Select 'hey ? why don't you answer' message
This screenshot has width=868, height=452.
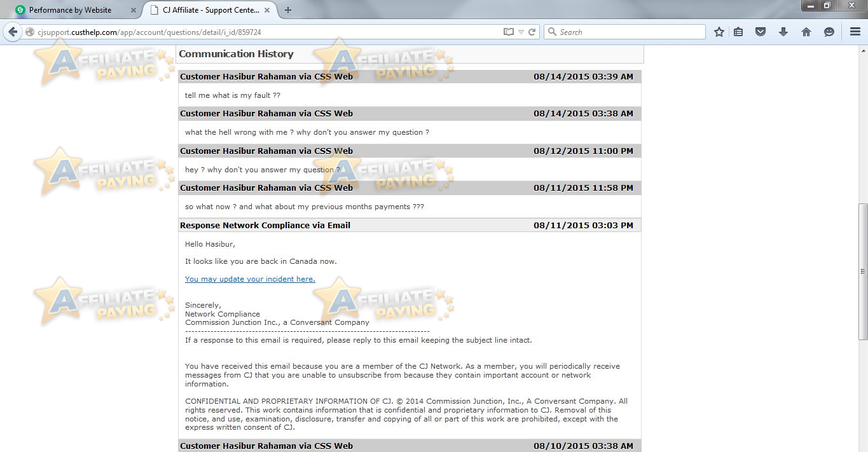(263, 170)
